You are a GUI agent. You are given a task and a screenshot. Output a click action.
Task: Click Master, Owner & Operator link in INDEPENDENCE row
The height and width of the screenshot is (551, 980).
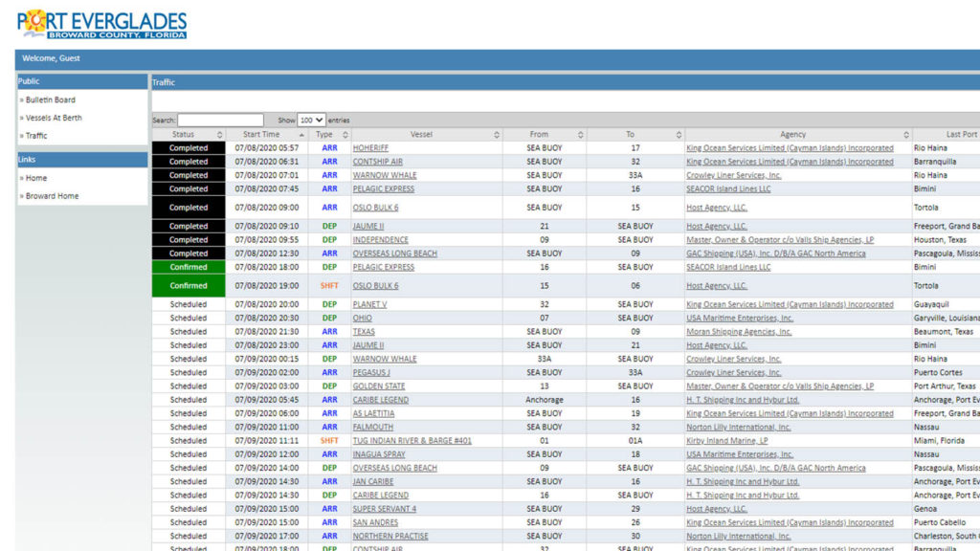[780, 240]
